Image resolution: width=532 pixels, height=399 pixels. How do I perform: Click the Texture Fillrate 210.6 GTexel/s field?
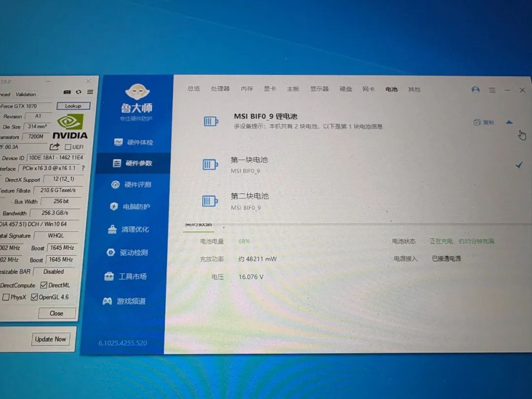58,190
